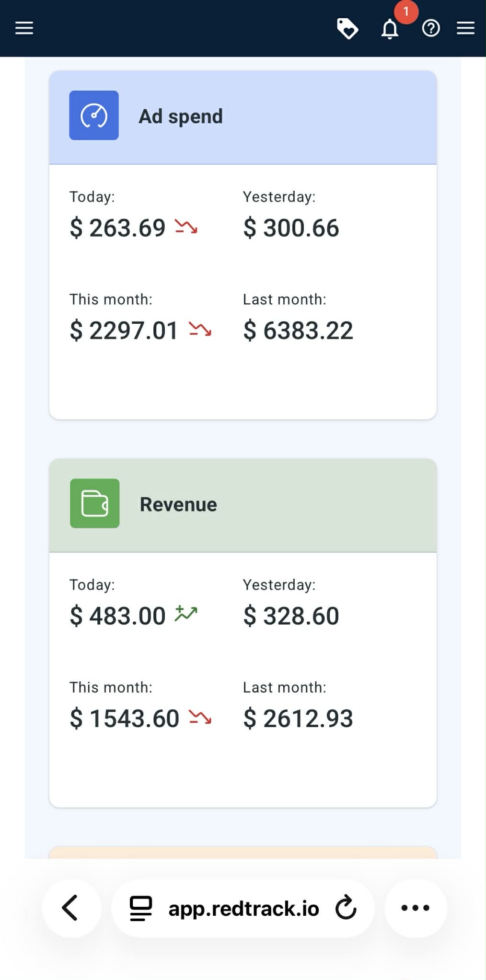Tap the app.redtrack.io address bar
The height and width of the screenshot is (980, 486).
point(243,909)
